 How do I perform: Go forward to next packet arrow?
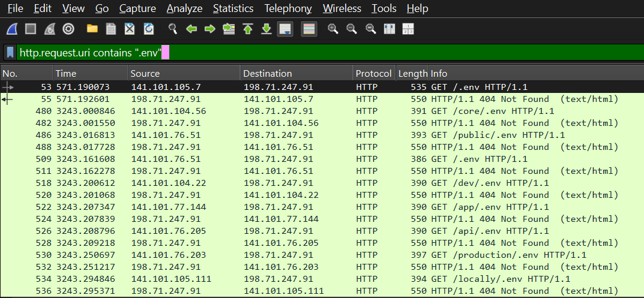point(210,29)
